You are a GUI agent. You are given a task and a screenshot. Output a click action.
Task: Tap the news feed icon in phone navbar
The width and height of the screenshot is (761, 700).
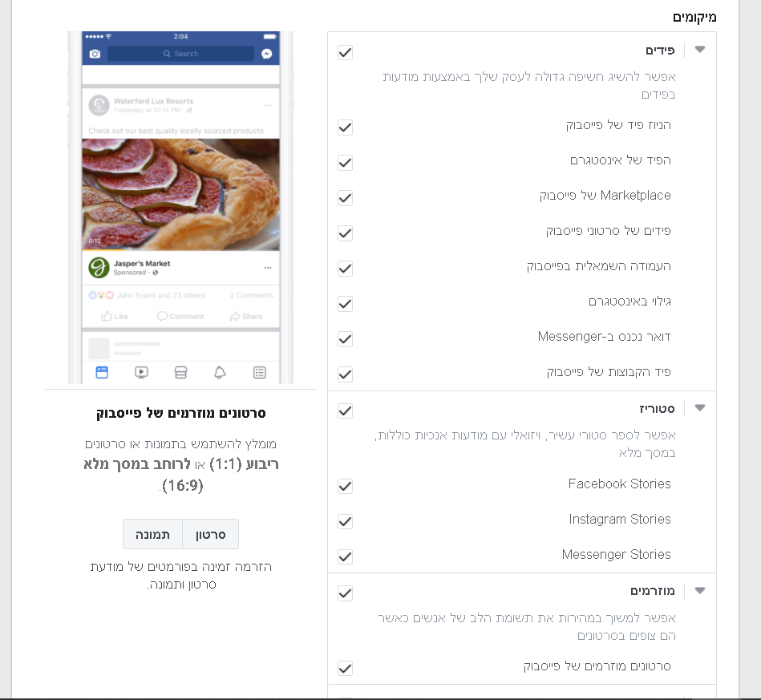(102, 372)
